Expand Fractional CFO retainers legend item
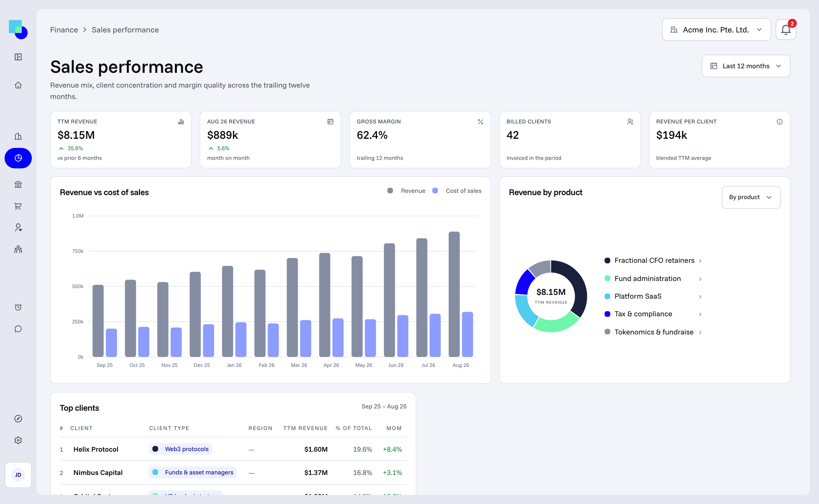819x504 pixels. tap(653, 261)
